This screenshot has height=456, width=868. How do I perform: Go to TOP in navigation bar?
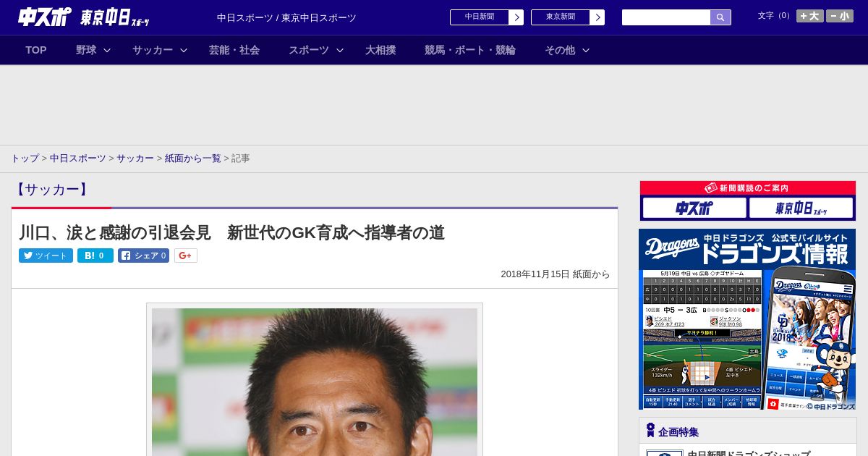pyautogui.click(x=36, y=50)
